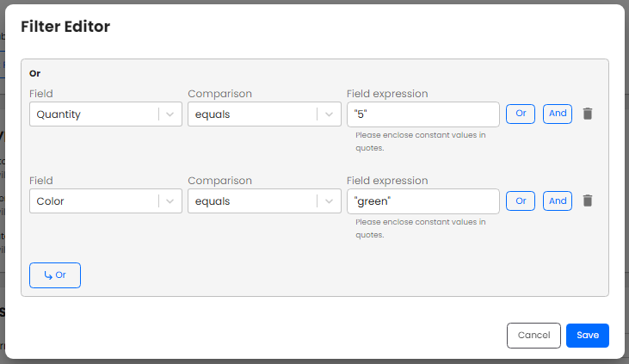Select the Color field combo box
The height and width of the screenshot is (364, 629).
click(106, 201)
